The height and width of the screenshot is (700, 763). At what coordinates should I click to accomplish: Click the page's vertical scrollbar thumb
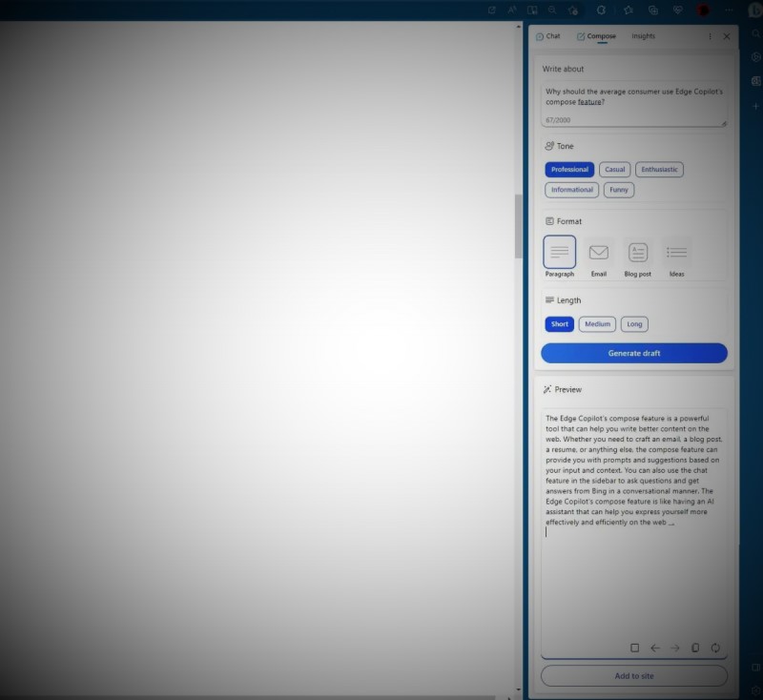pyautogui.click(x=518, y=226)
